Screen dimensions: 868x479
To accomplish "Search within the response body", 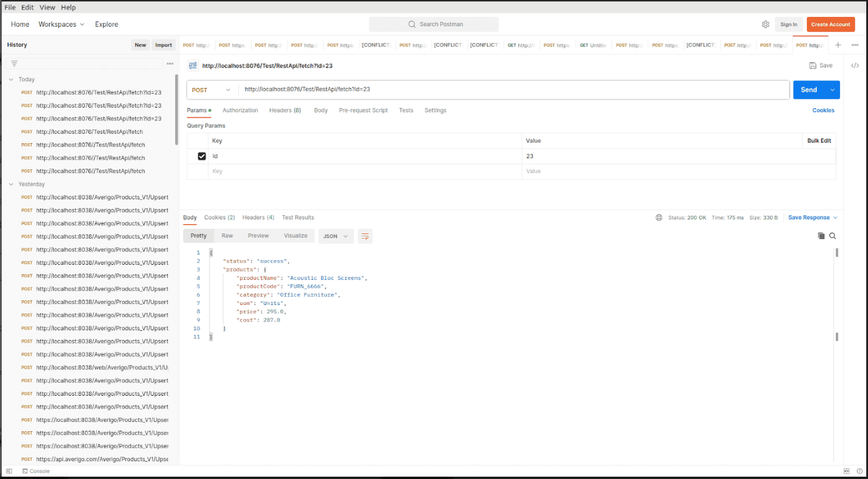I will pyautogui.click(x=832, y=236).
